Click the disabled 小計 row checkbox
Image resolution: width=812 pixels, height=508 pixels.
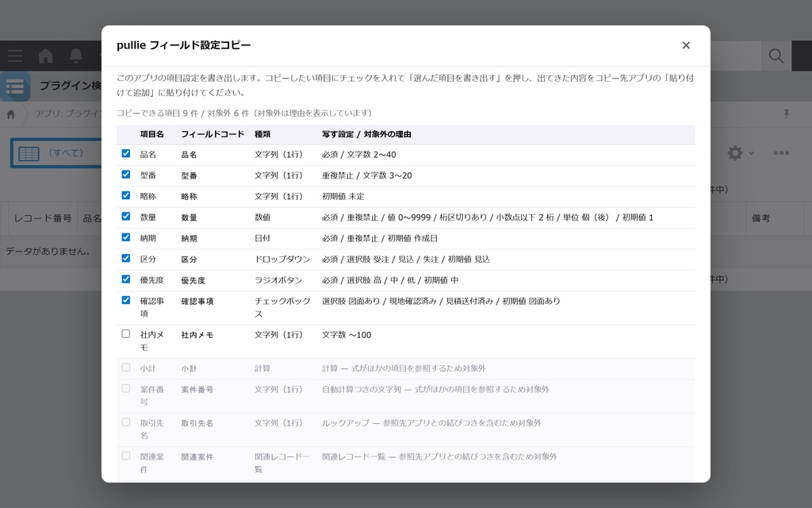126,368
